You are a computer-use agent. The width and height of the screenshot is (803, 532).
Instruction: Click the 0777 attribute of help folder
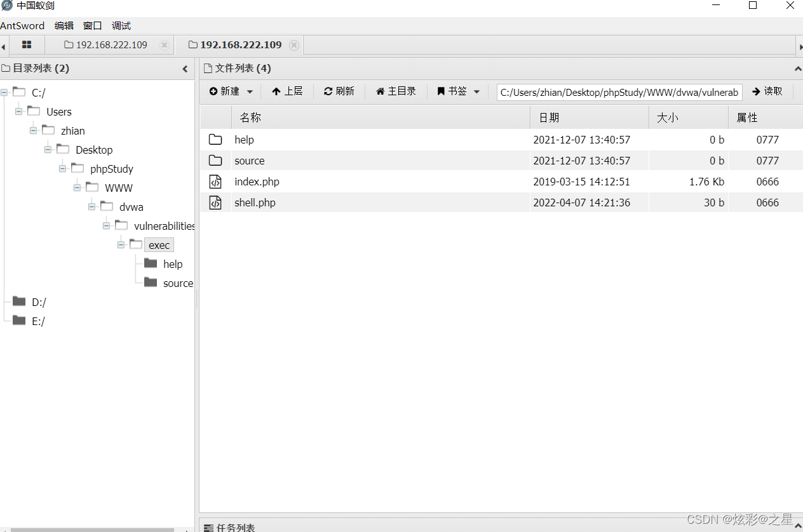[767, 140]
